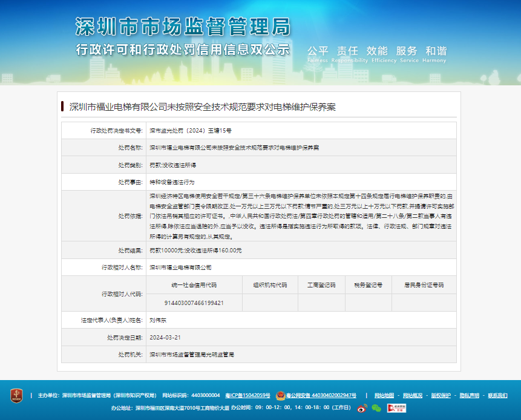Click the decision date 2024-03-21

[165, 338]
